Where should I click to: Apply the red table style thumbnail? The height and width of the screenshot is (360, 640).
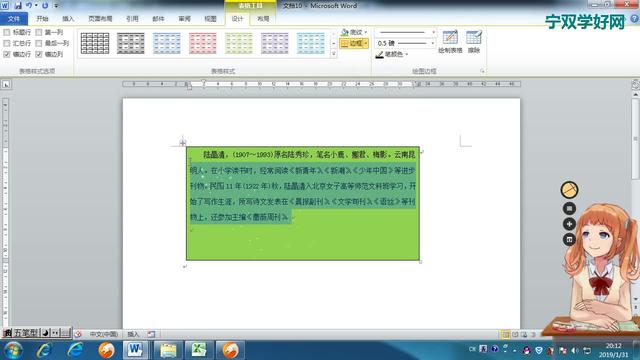[x=202, y=43]
